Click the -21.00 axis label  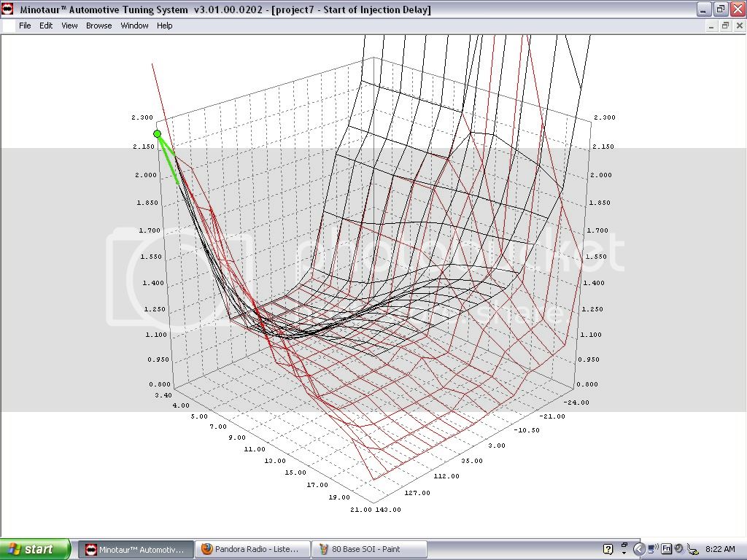point(552,416)
